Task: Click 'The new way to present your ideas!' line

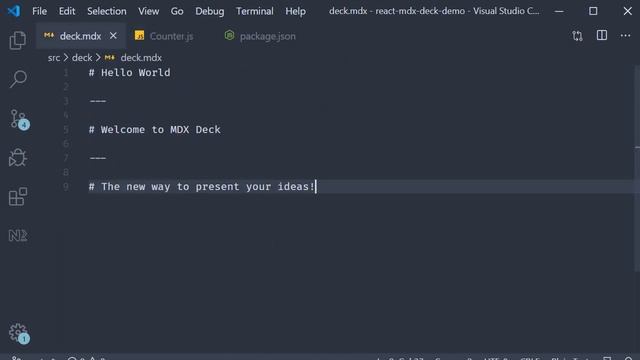Action: (x=202, y=187)
